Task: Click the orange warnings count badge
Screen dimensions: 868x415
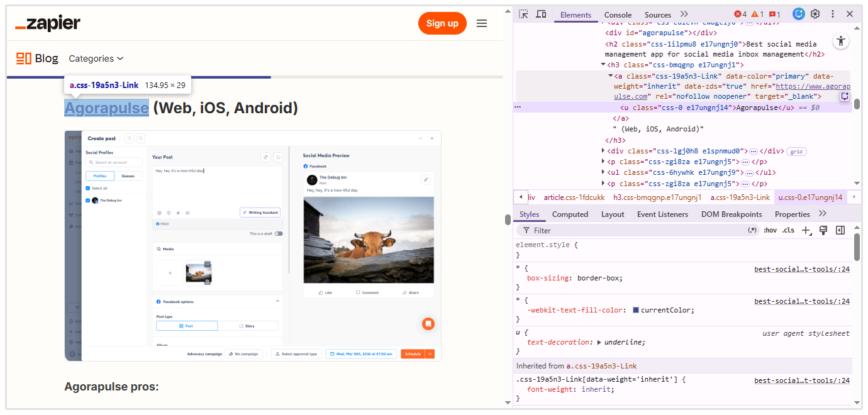Action: [757, 14]
